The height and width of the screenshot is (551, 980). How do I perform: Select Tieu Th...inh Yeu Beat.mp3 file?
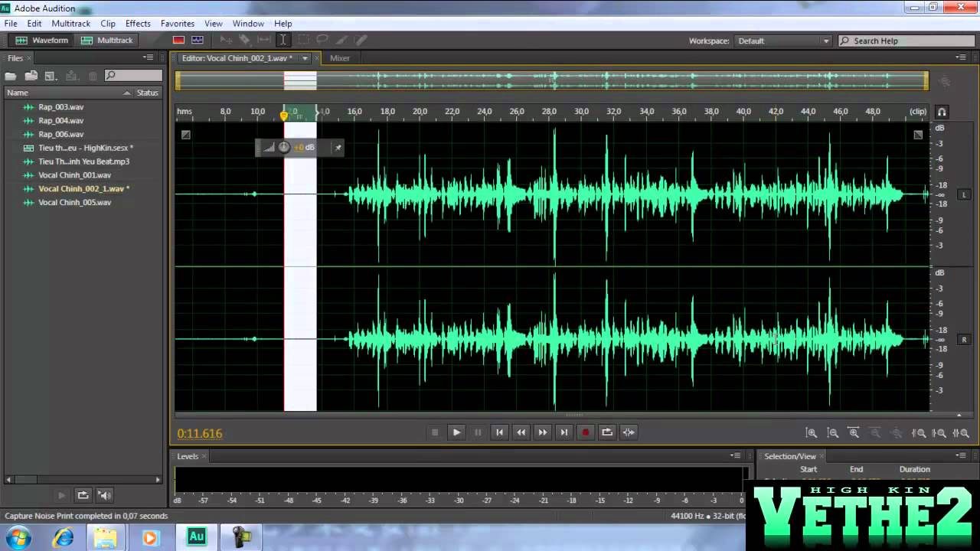83,161
